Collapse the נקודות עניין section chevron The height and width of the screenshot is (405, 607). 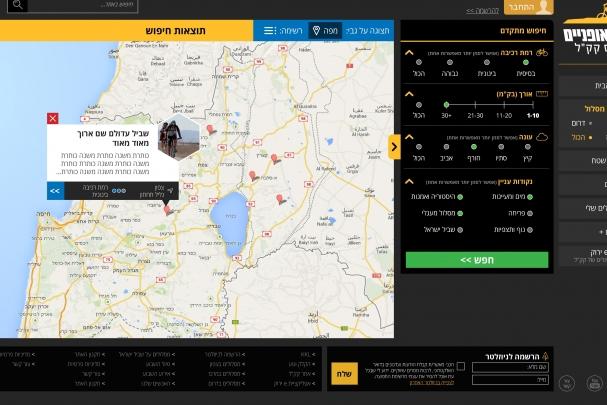point(409,182)
